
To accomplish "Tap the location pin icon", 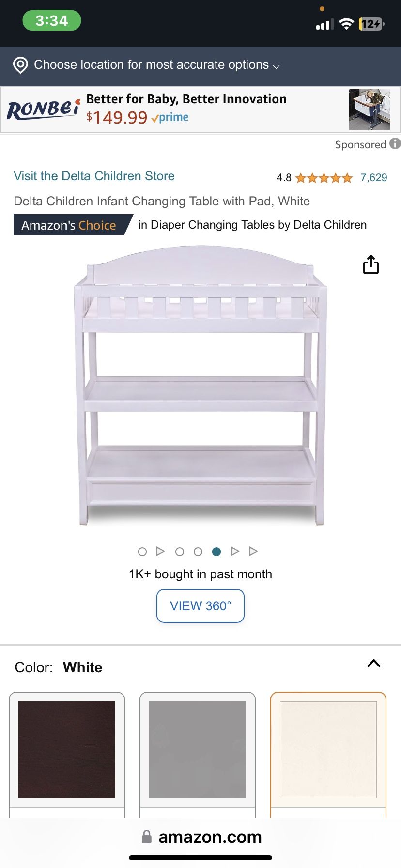I will click(20, 65).
